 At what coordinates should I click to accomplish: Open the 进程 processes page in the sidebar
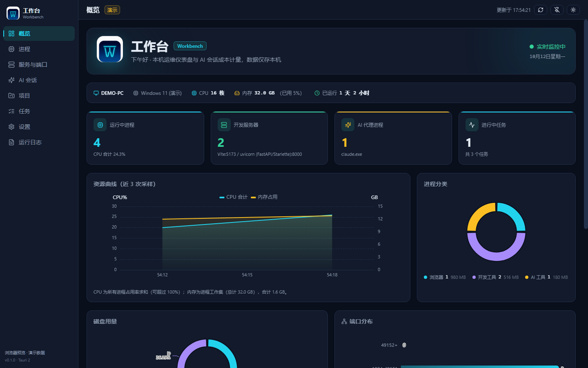pos(39,49)
